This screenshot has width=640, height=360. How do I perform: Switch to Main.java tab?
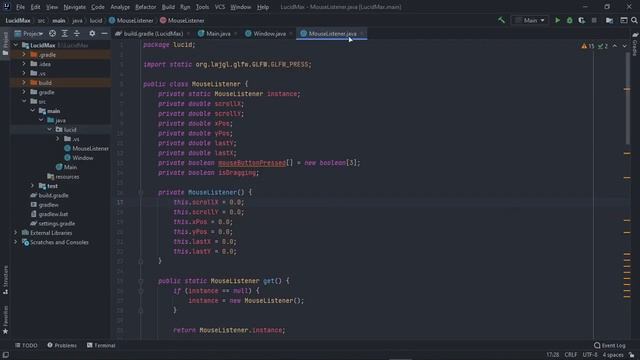(218, 33)
